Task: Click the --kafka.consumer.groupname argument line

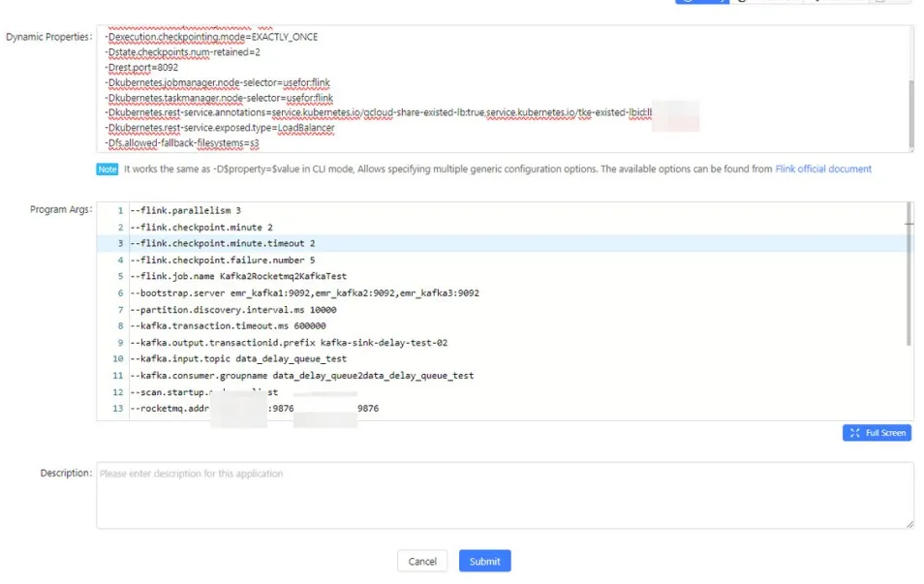Action: pos(301,375)
